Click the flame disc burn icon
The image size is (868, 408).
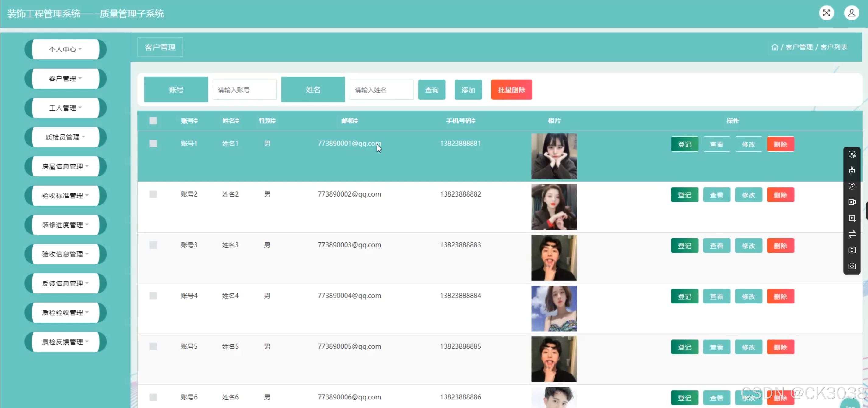point(852,170)
